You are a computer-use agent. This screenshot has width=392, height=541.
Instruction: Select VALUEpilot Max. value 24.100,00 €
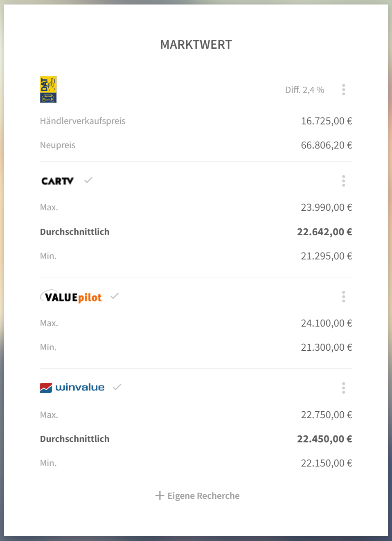[327, 323]
